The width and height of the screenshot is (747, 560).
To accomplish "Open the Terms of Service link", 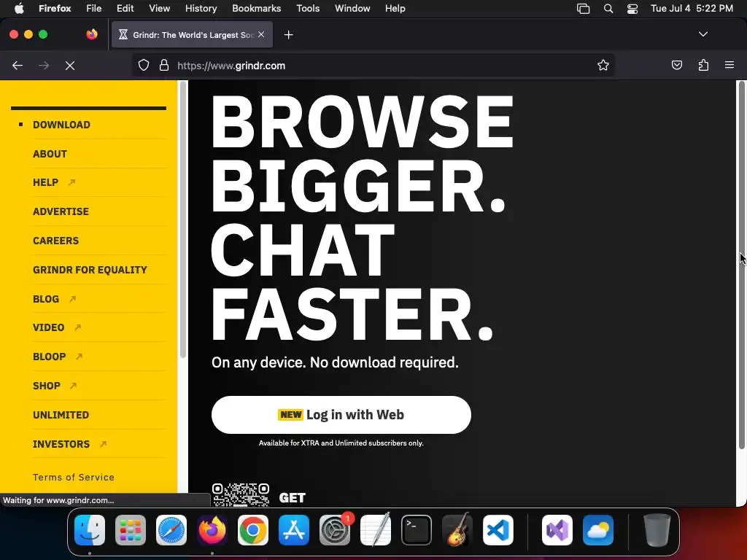I will [x=74, y=477].
